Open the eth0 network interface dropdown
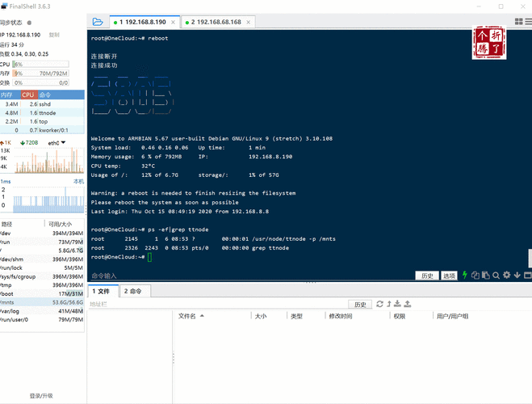Image resolution: width=532 pixels, height=404 pixels. tap(57, 143)
